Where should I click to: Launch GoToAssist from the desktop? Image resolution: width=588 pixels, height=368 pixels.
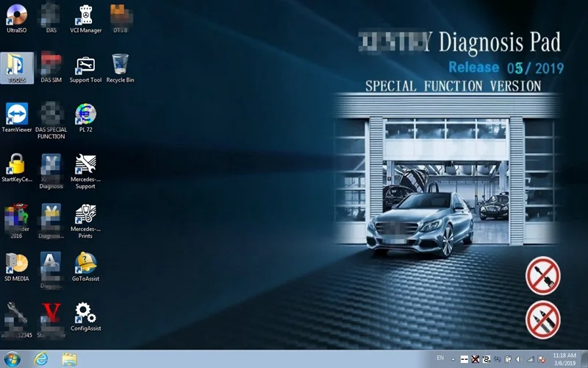(85, 263)
